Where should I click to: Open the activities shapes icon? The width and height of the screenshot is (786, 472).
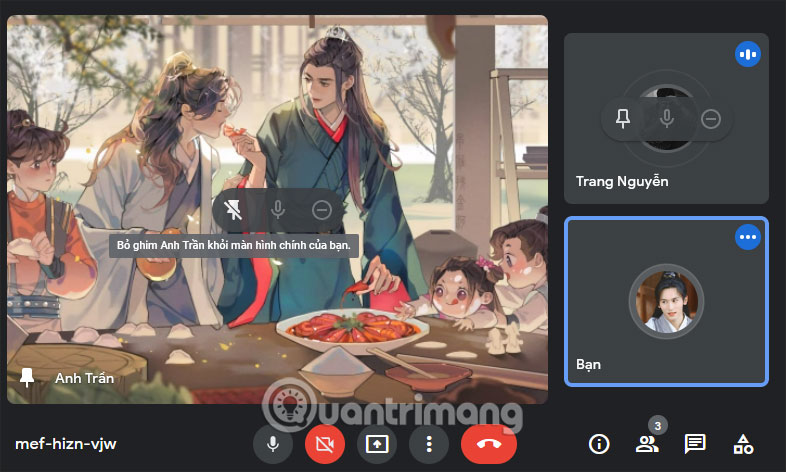[x=743, y=444]
